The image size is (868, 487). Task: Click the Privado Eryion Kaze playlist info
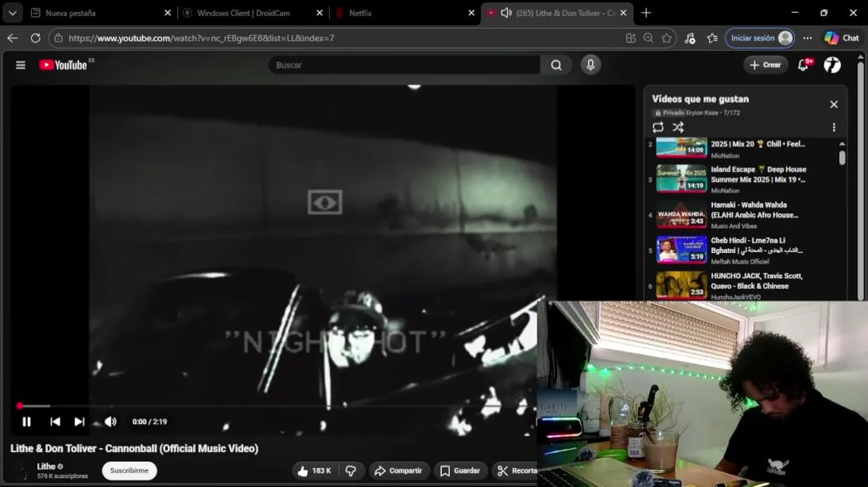(696, 113)
